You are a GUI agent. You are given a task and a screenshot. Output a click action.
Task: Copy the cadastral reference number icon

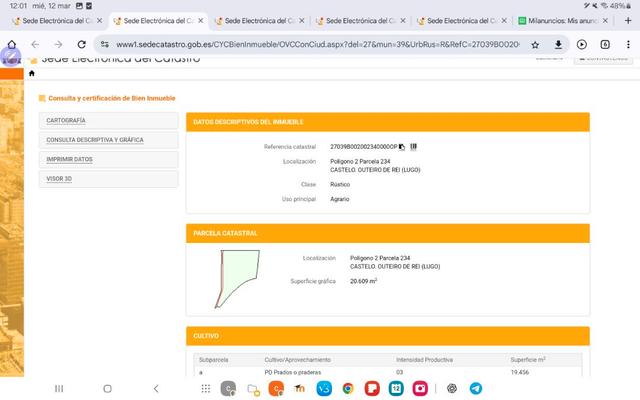402,147
